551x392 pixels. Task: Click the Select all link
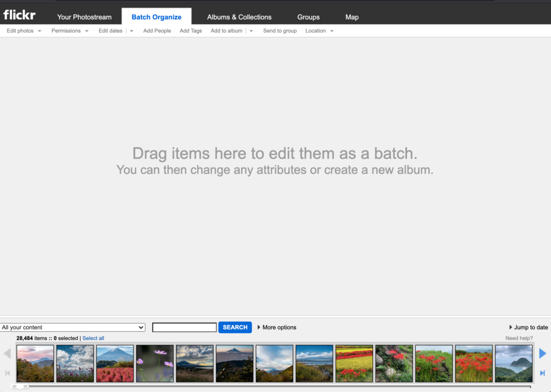pyautogui.click(x=93, y=338)
